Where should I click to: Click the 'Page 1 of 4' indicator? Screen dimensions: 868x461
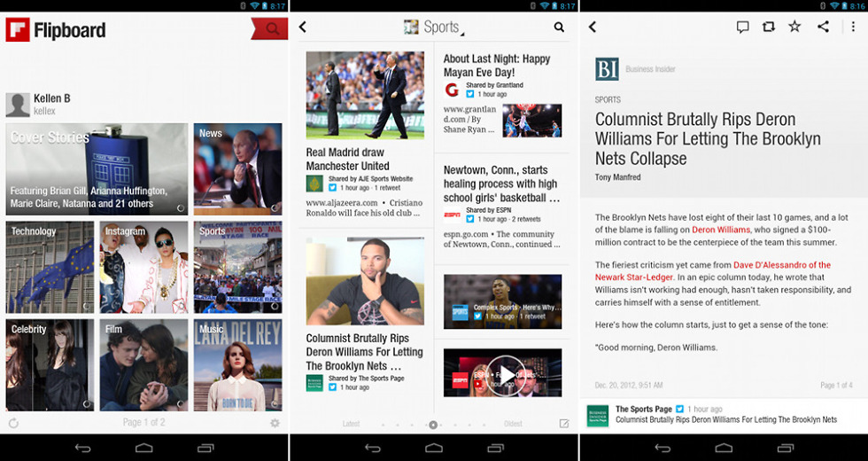(x=836, y=385)
